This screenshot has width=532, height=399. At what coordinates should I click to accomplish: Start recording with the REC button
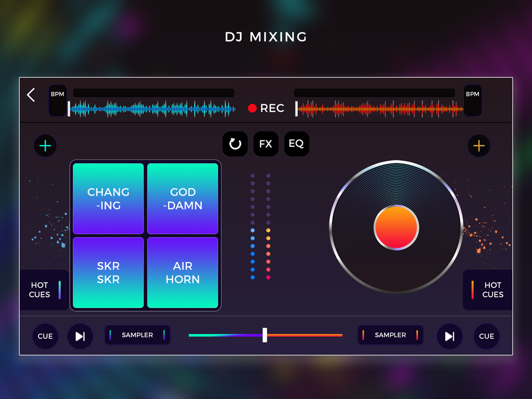coord(267,108)
